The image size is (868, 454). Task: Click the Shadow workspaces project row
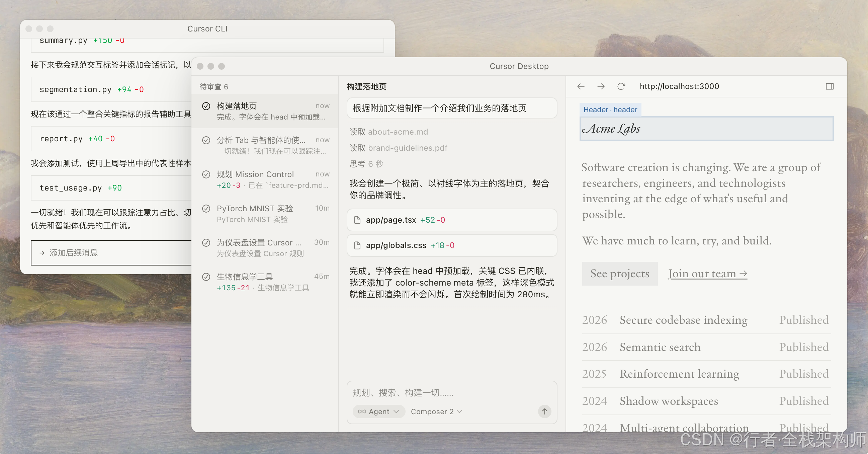click(706, 401)
